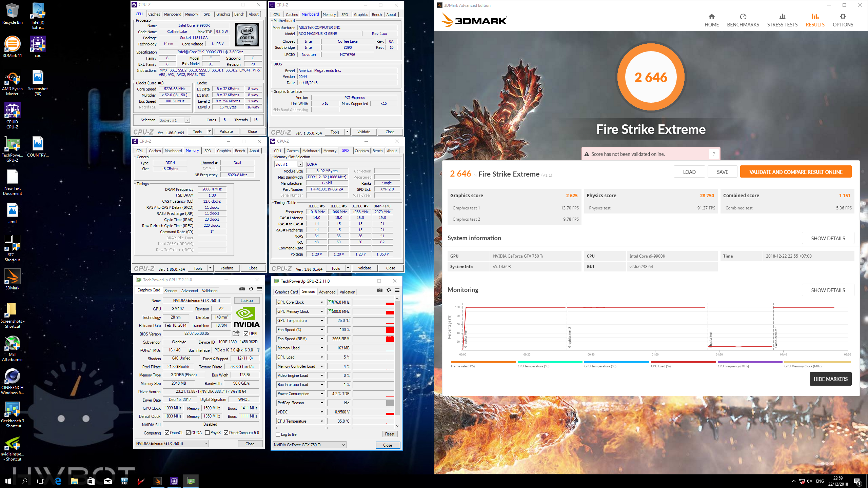Click LOAD button in 3DMark results
Viewport: 868px width, 488px height.
coord(689,172)
